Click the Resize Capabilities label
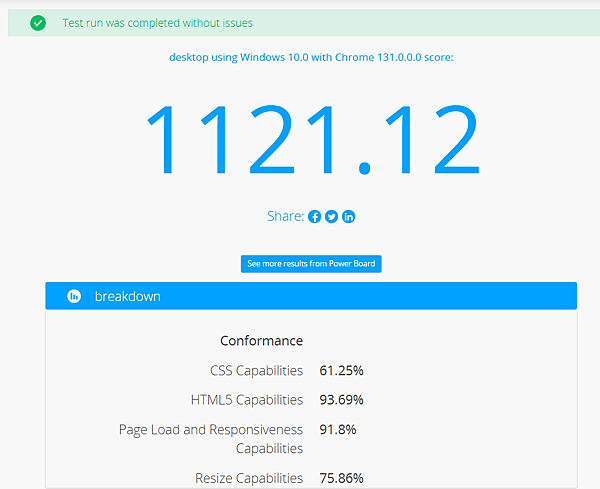 [x=249, y=478]
